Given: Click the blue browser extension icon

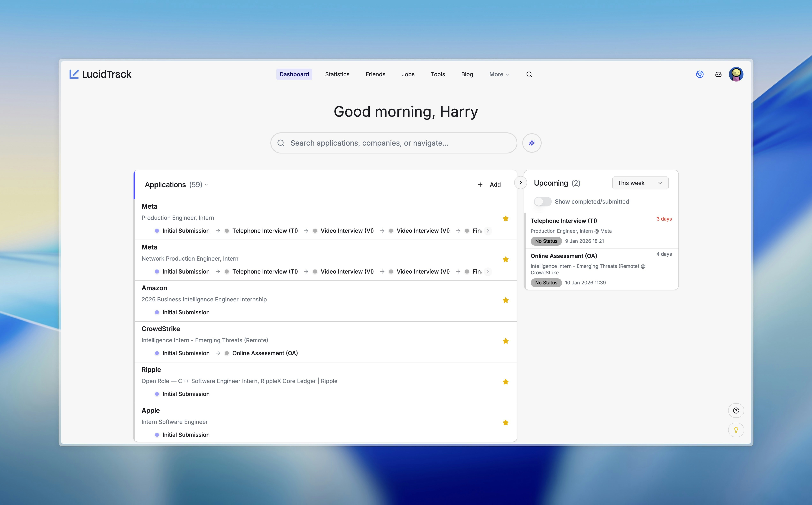Looking at the screenshot, I should 700,74.
